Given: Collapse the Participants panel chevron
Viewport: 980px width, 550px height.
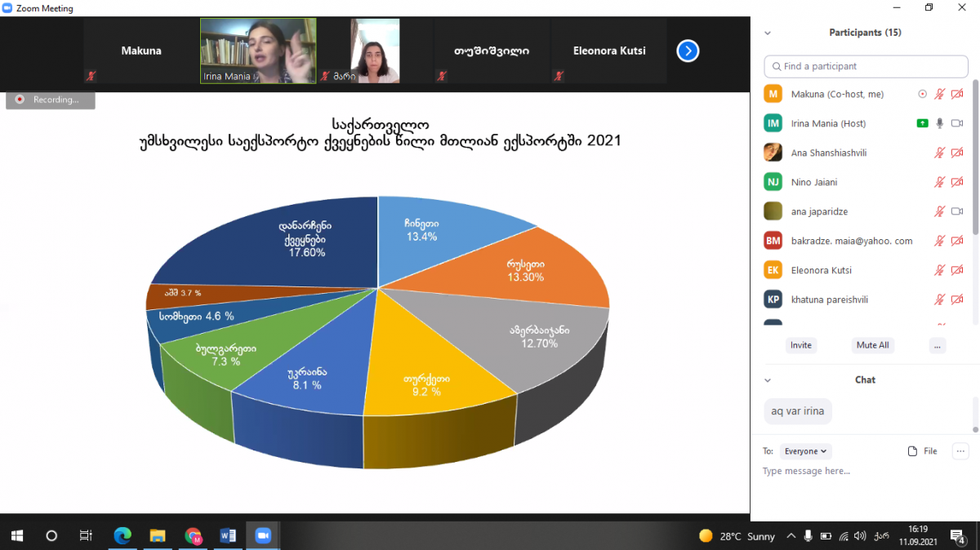Looking at the screenshot, I should point(768,33).
